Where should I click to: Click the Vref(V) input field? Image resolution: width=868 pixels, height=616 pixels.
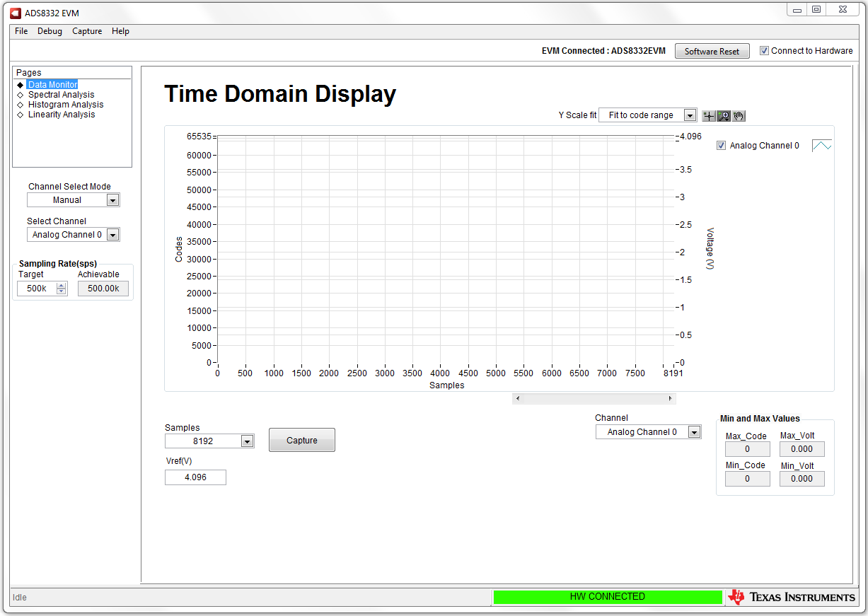(x=195, y=477)
